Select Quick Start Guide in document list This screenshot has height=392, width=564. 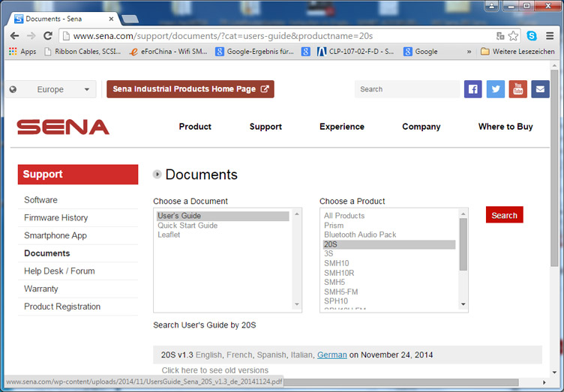187,226
